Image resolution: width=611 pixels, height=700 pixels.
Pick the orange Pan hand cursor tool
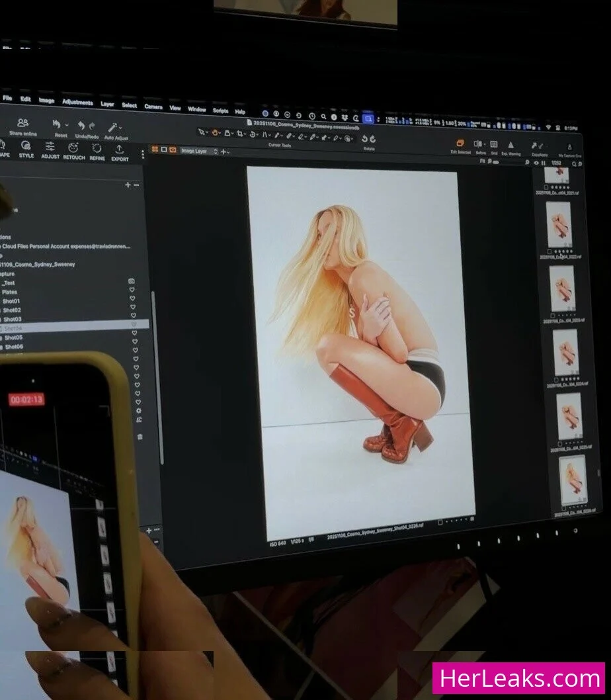pyautogui.click(x=215, y=133)
